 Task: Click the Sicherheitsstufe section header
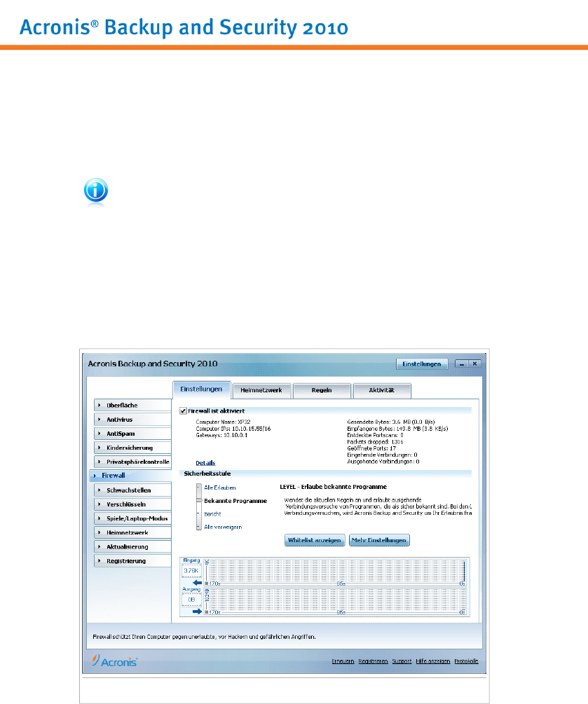[207, 474]
